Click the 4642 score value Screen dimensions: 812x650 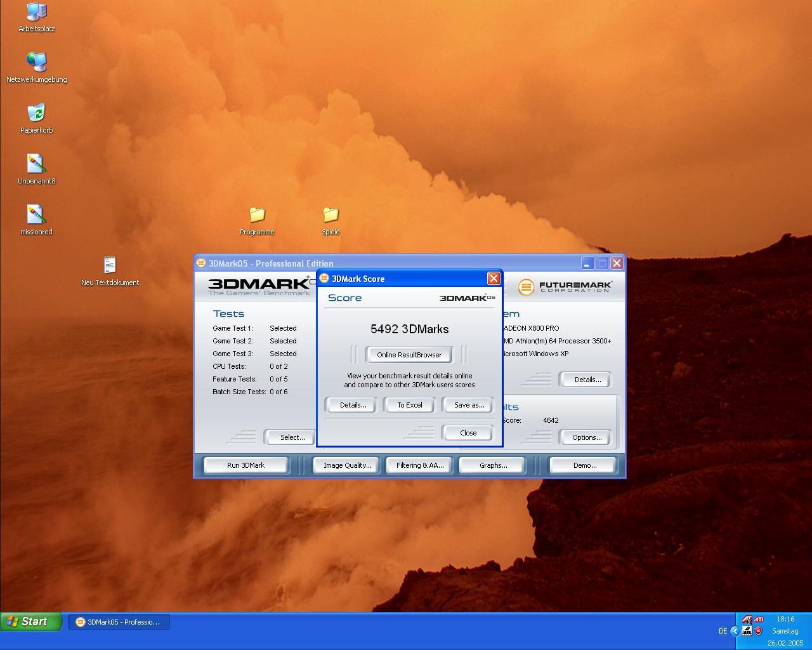(x=551, y=420)
